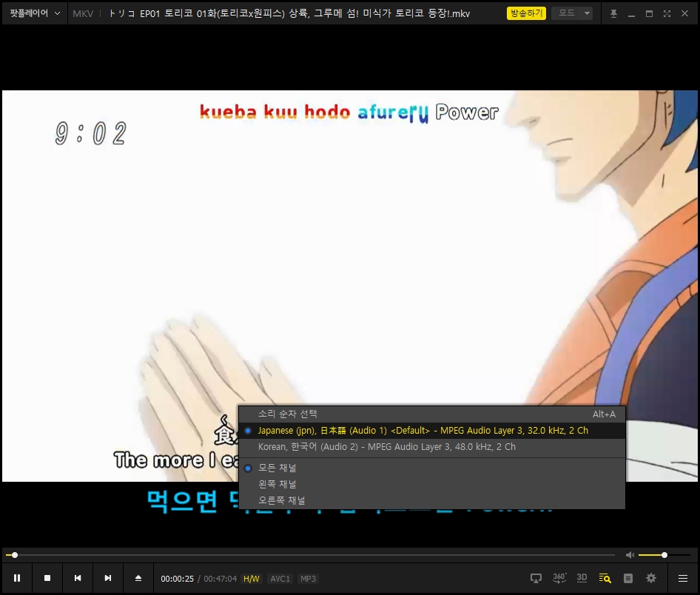This screenshot has width=700, height=595.
Task: Select Korean 한국어 Audio 2 track
Action: (432, 447)
